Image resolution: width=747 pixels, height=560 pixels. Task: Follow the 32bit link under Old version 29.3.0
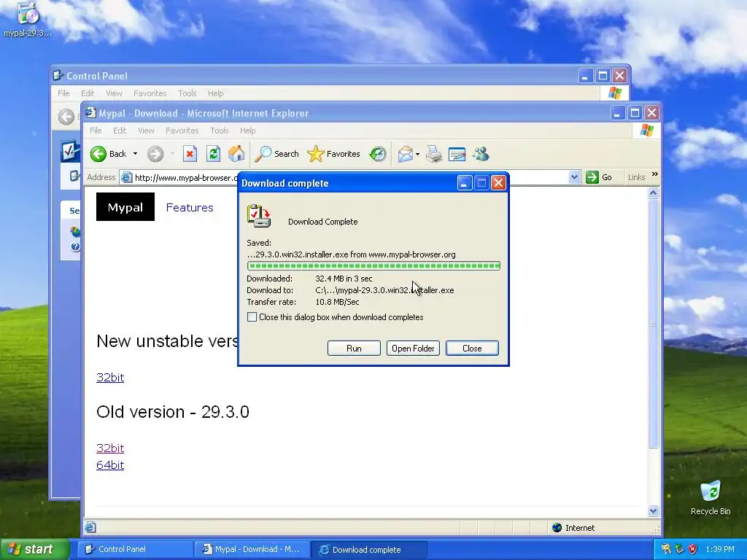click(x=110, y=448)
